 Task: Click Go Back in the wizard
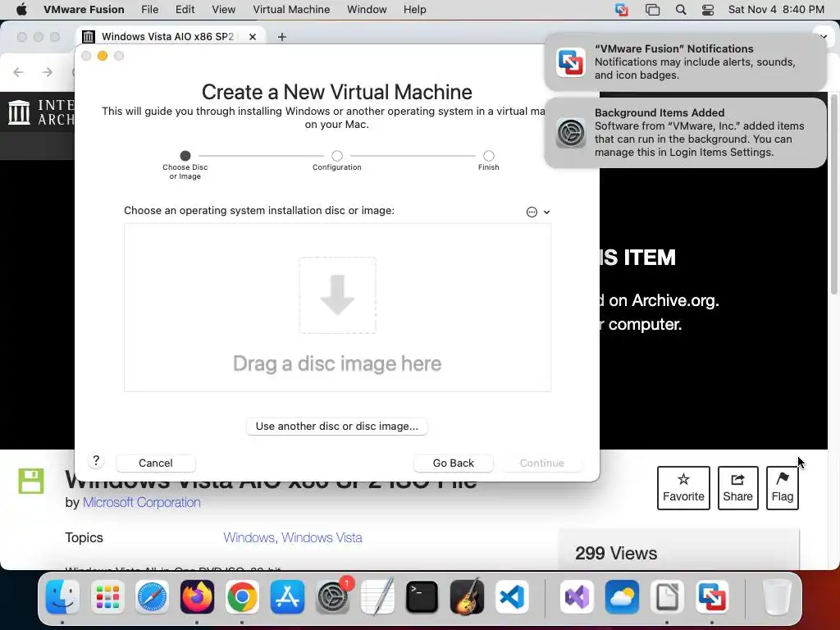click(x=453, y=463)
